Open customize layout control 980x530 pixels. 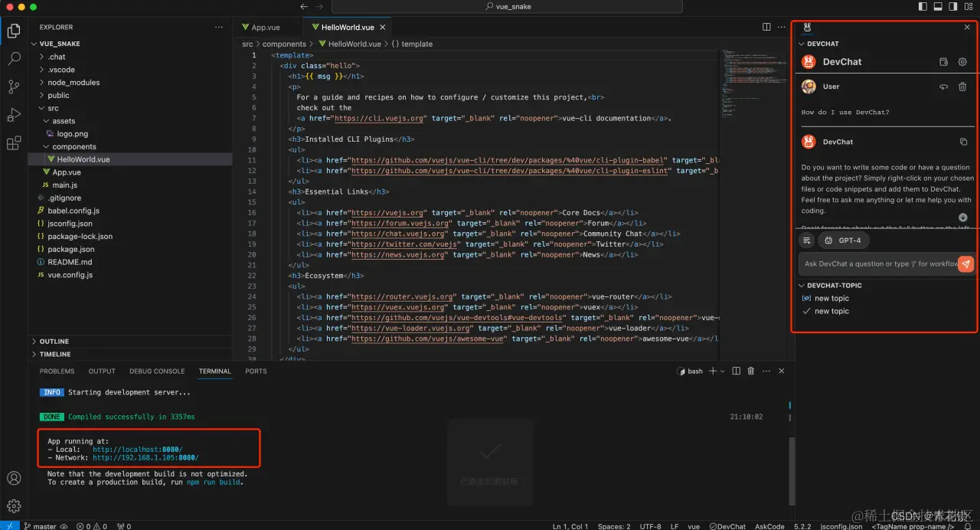[x=969, y=6]
